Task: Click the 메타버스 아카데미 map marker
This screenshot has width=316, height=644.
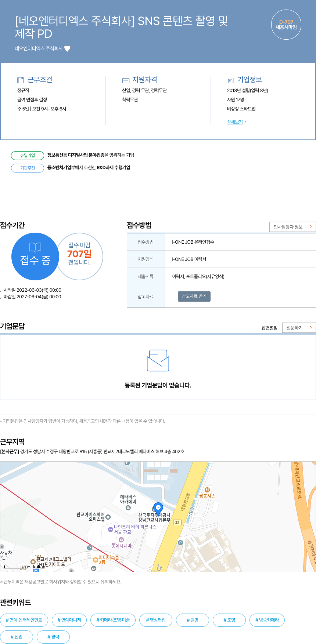Action: 128,508
